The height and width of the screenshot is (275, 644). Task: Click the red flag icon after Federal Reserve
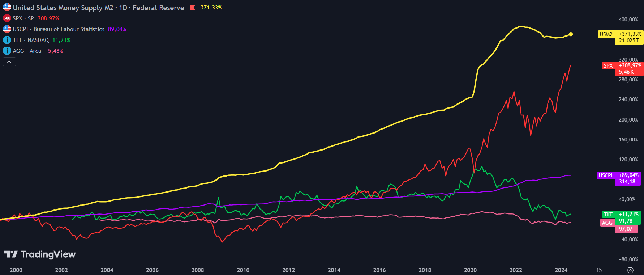click(x=193, y=8)
